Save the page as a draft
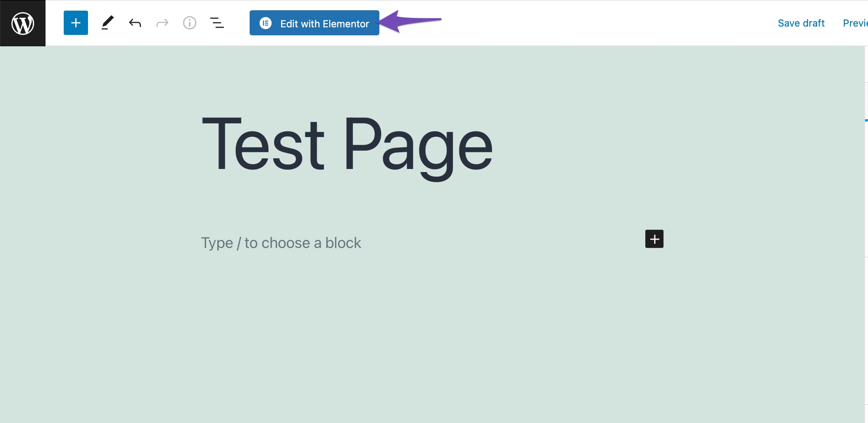 [x=801, y=23]
